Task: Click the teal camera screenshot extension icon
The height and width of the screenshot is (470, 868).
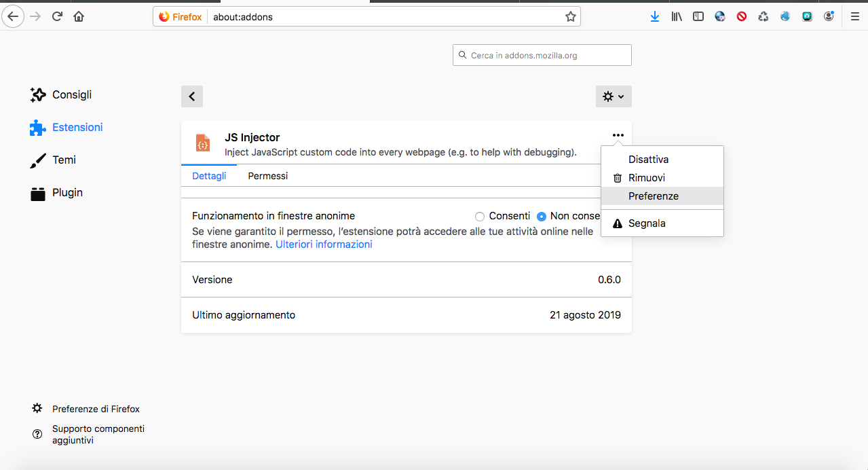Action: [x=807, y=16]
